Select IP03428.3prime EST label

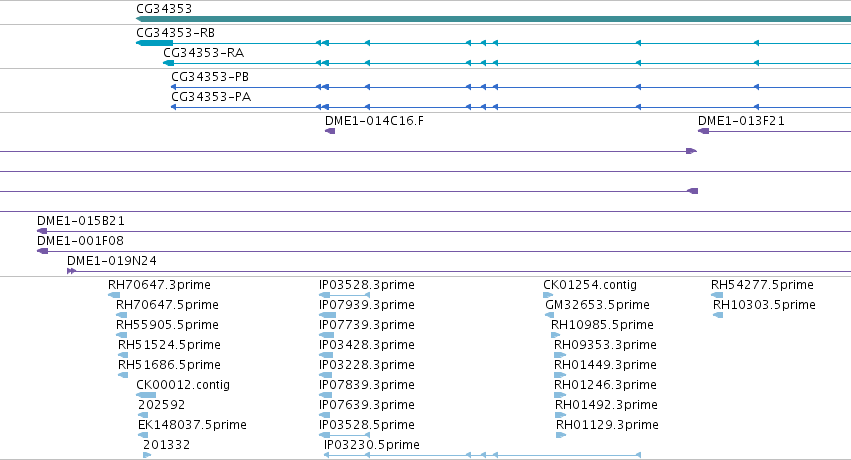click(x=367, y=345)
